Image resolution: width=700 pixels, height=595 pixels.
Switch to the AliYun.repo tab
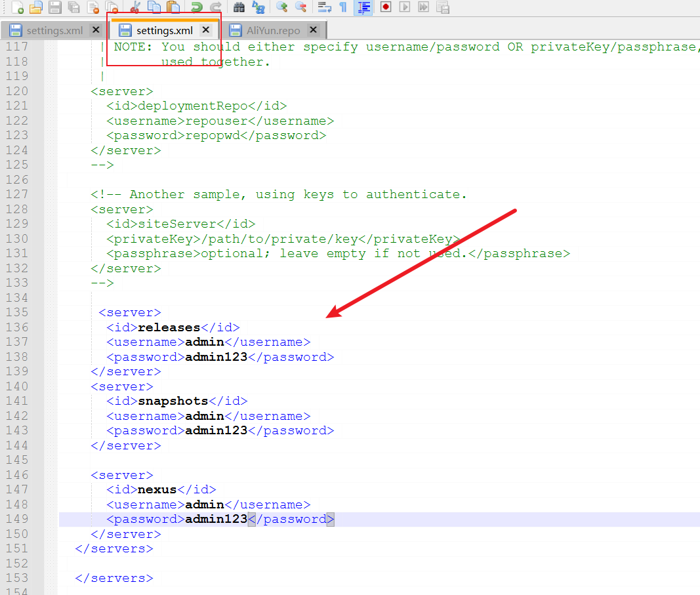tap(273, 30)
